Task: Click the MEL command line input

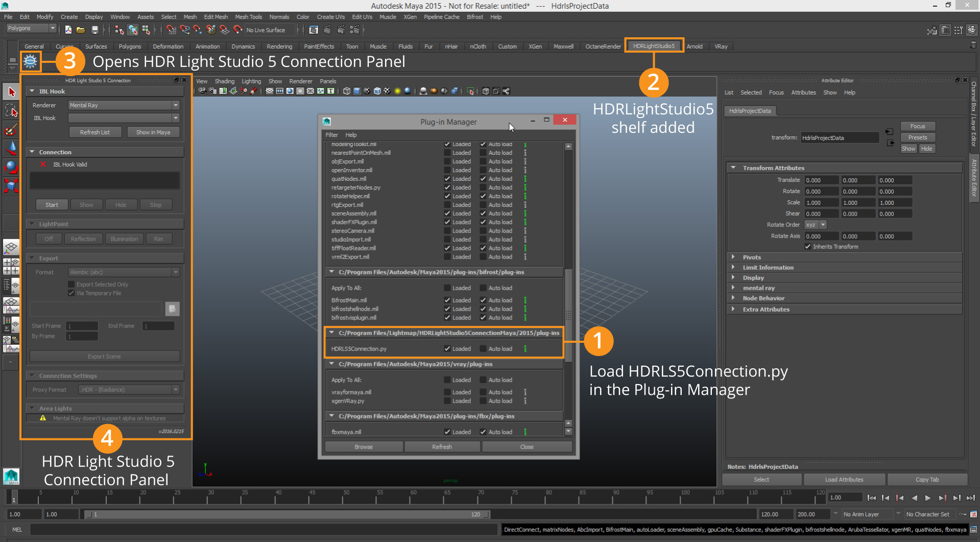Action: [x=264, y=530]
